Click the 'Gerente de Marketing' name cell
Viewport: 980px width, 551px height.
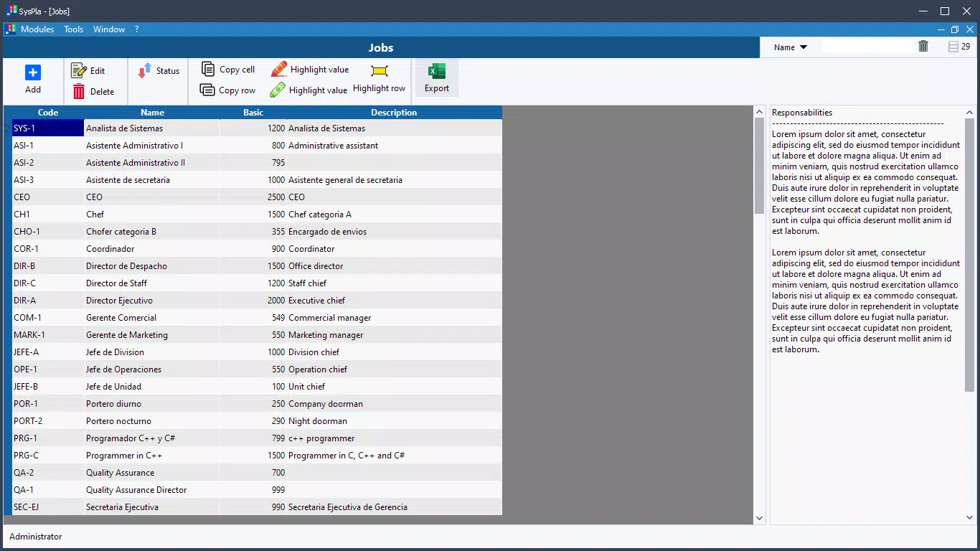click(x=152, y=335)
